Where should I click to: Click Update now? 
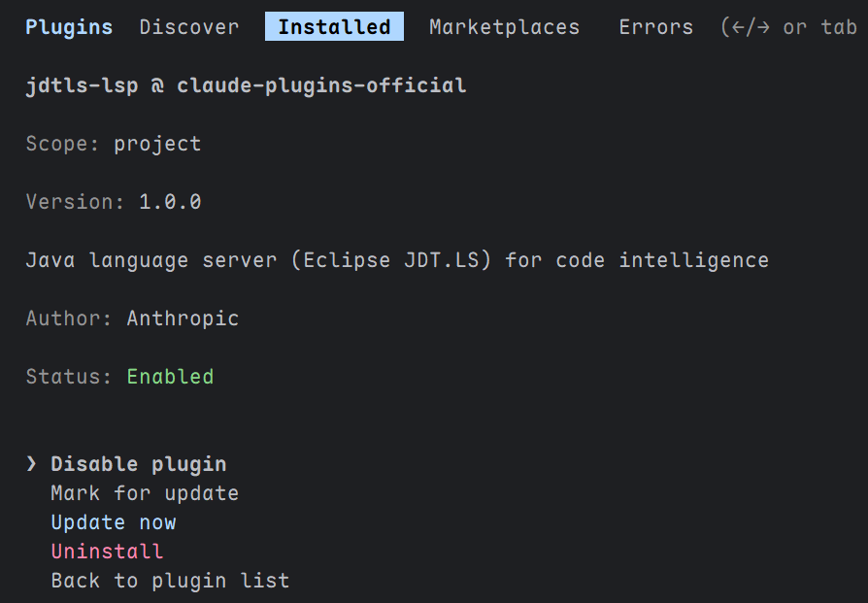click(x=114, y=522)
